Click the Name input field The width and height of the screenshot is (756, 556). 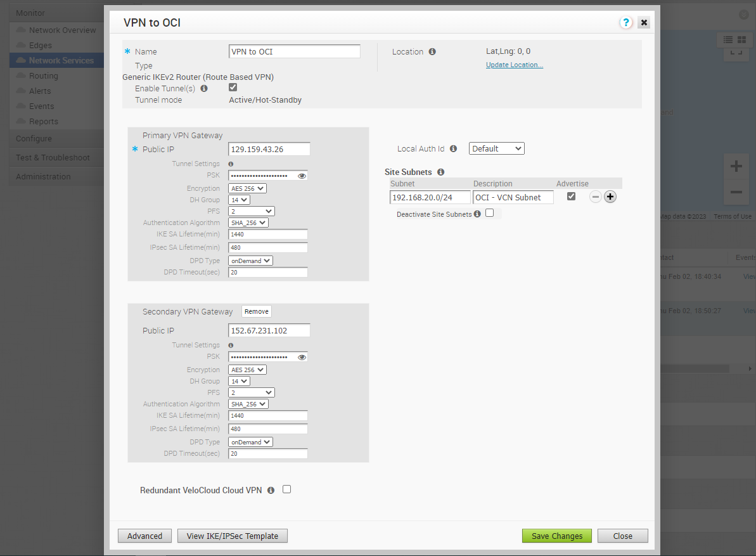295,51
